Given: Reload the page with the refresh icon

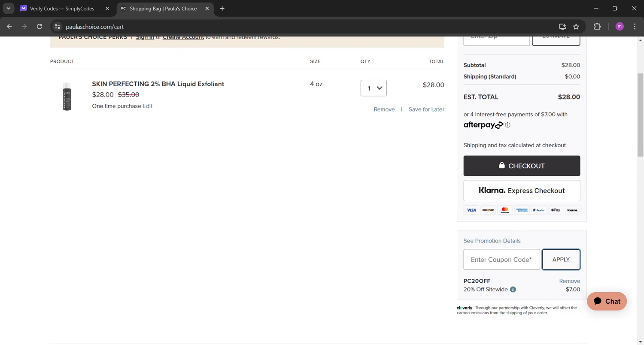Looking at the screenshot, I should [x=39, y=27].
